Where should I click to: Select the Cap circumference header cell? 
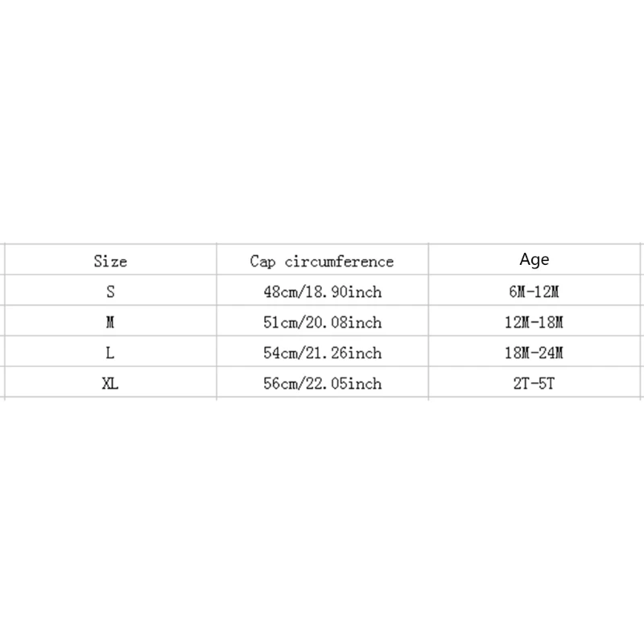(x=322, y=261)
